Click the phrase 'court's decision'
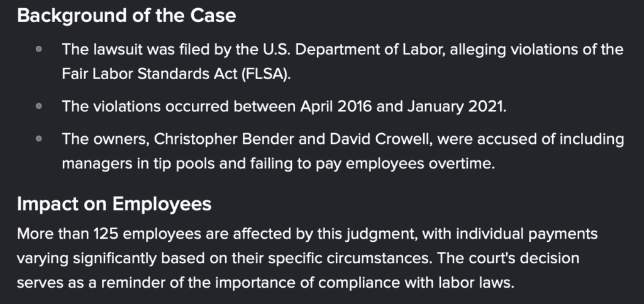 524,259
